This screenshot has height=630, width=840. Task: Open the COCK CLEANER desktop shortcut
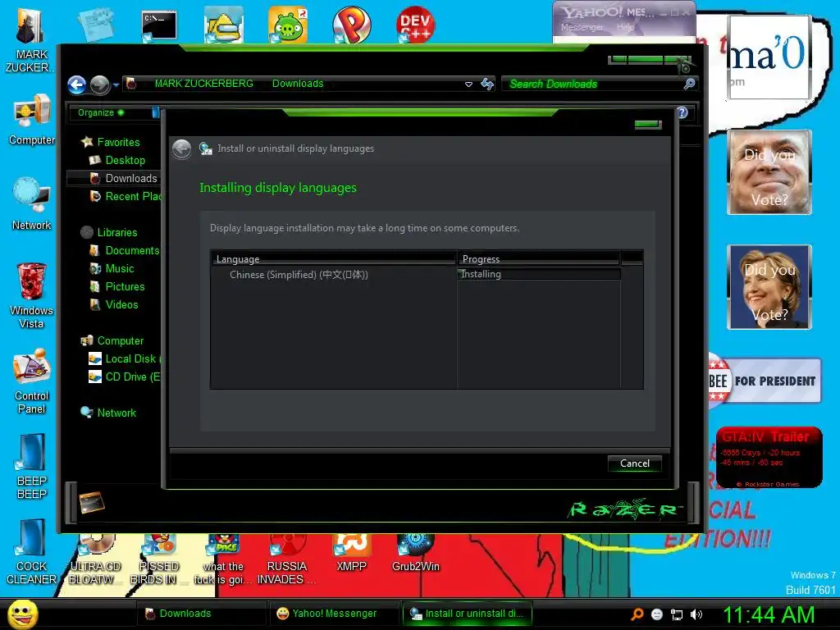[32, 551]
